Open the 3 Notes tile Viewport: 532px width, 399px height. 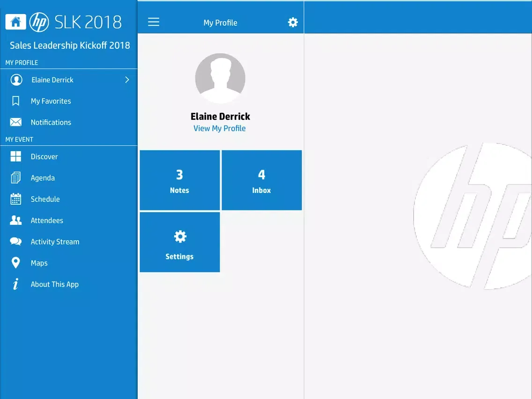[x=180, y=180]
